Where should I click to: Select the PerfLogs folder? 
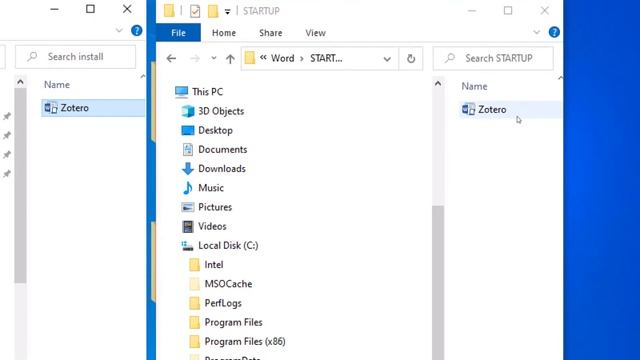(x=223, y=303)
